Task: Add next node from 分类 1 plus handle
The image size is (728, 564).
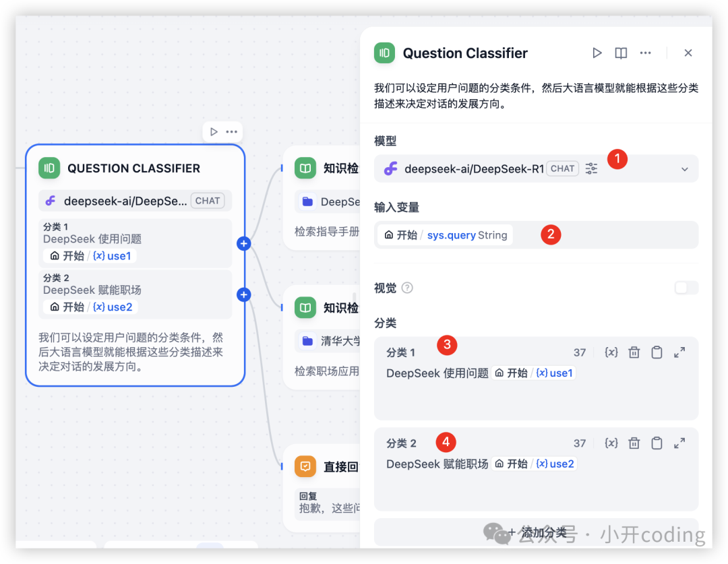Action: click(x=244, y=244)
